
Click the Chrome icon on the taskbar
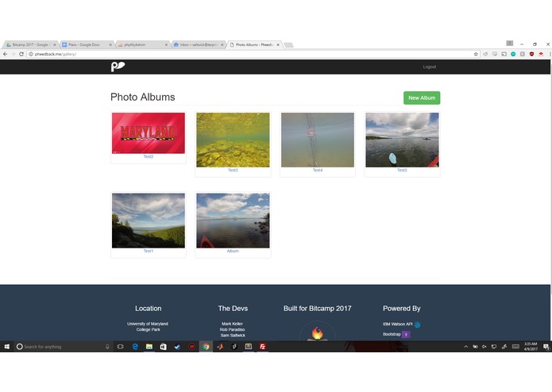pyautogui.click(x=206, y=347)
